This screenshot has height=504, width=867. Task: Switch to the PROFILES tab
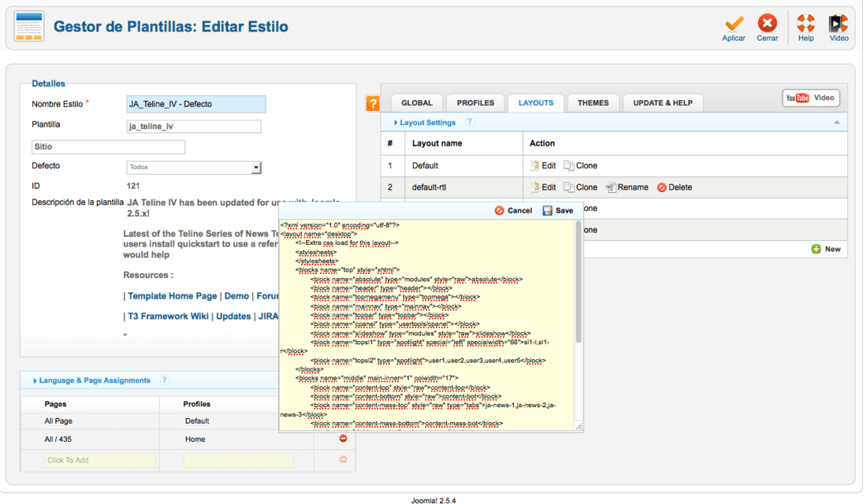pos(475,103)
